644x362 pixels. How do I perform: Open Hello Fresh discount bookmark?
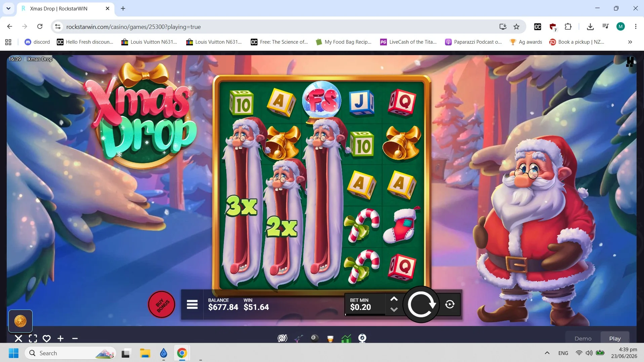click(85, 42)
